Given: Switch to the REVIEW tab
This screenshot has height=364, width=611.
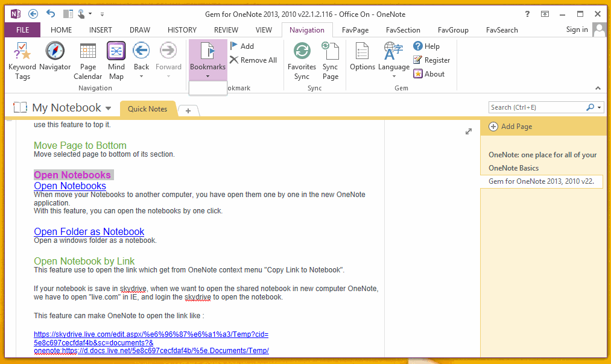Looking at the screenshot, I should (226, 30).
